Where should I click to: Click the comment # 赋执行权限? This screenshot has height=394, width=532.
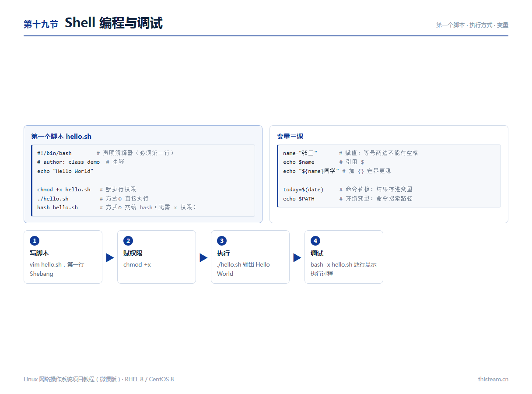118,190
